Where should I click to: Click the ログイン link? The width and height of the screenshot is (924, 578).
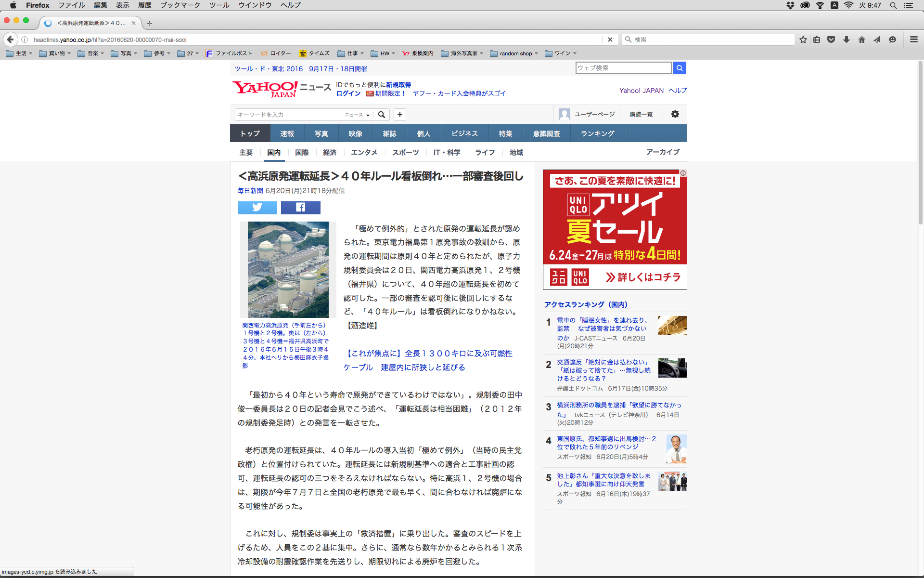[x=348, y=93]
